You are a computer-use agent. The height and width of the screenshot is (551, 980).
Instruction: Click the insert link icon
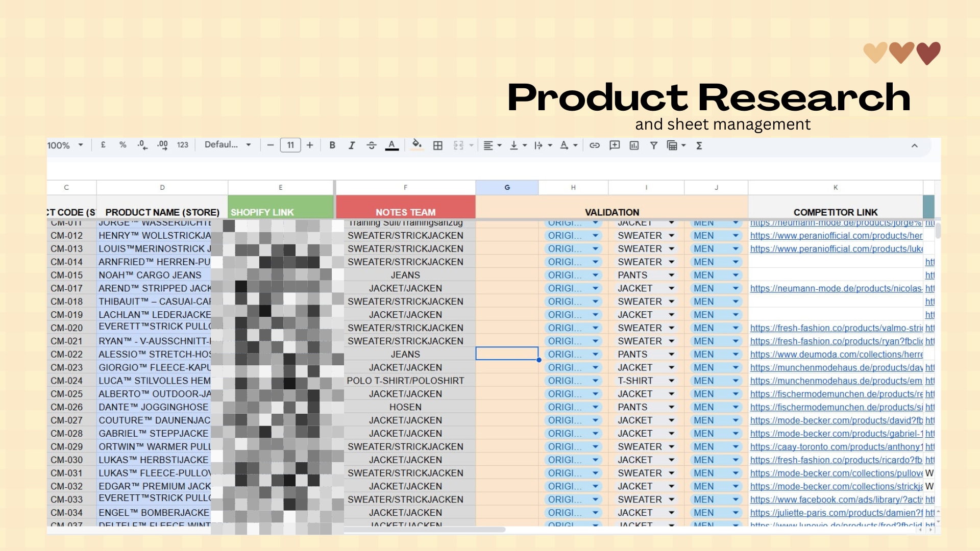click(595, 145)
